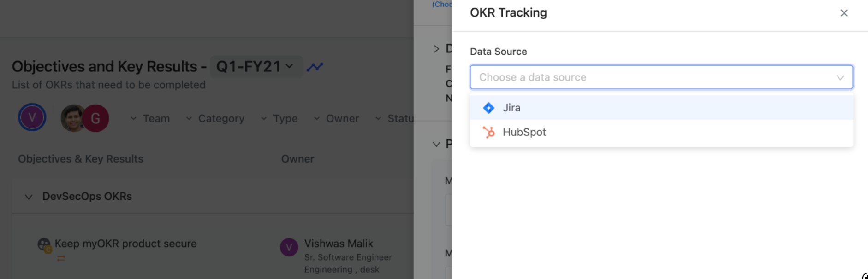Viewport: 868px width, 279px height.
Task: Click the Vishwas Malik owner name
Action: tap(339, 244)
